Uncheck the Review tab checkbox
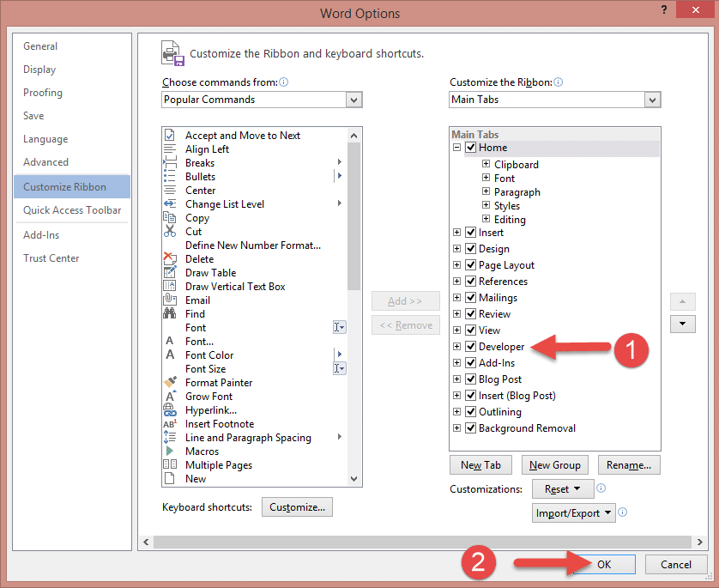 [x=470, y=313]
